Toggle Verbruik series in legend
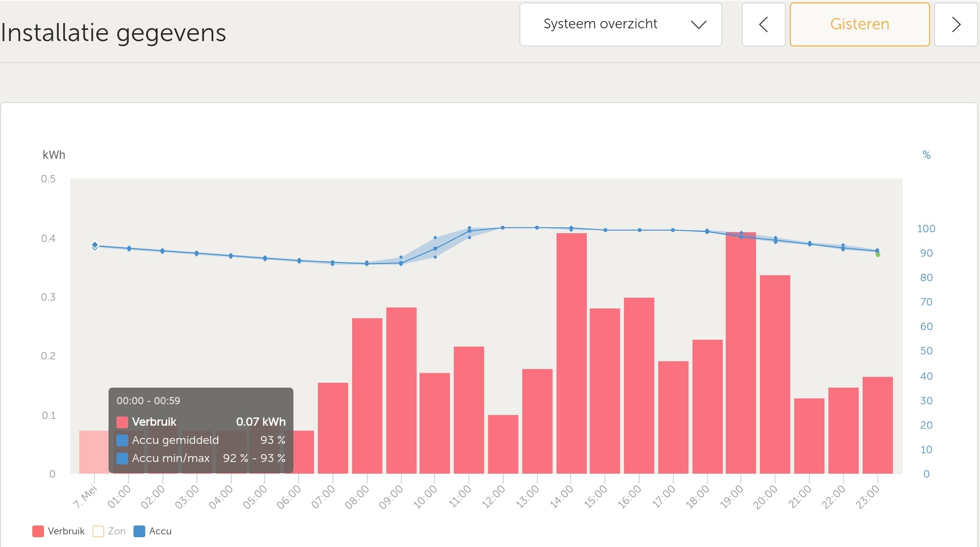980x547 pixels. click(66, 531)
